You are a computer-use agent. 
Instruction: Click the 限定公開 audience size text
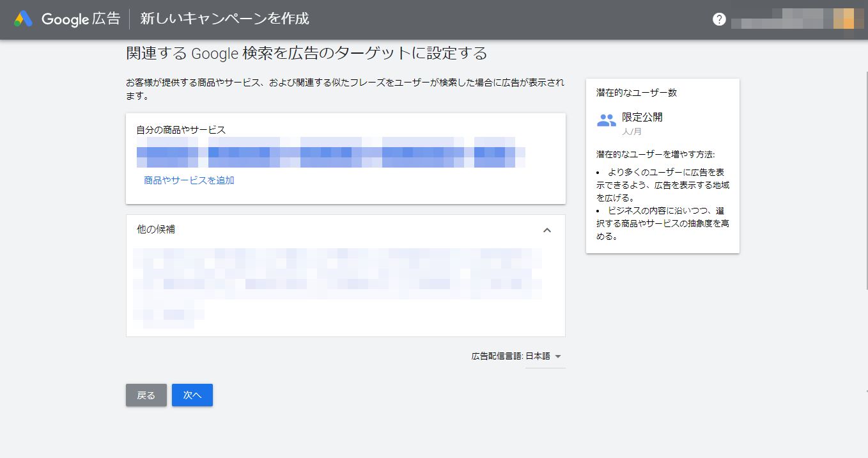[x=642, y=118]
